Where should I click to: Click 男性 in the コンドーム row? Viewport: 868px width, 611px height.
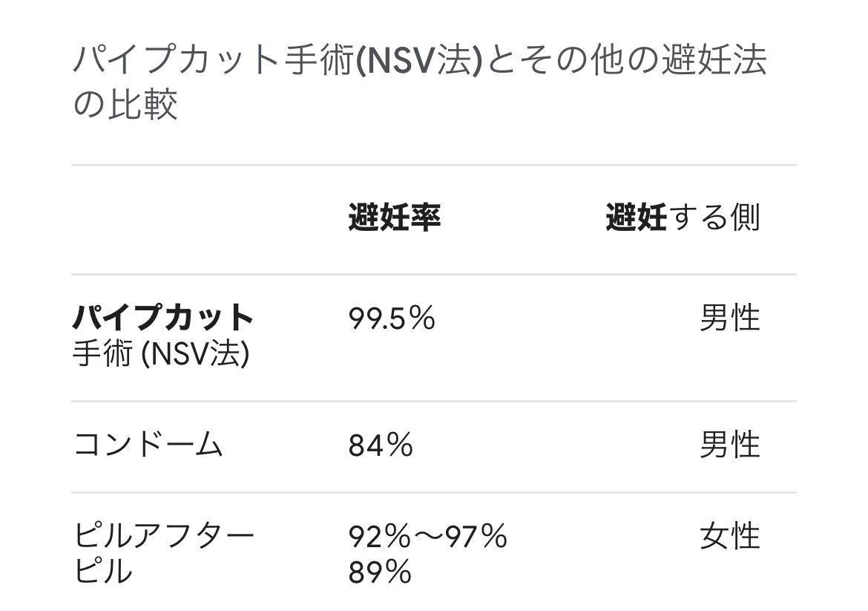[730, 445]
